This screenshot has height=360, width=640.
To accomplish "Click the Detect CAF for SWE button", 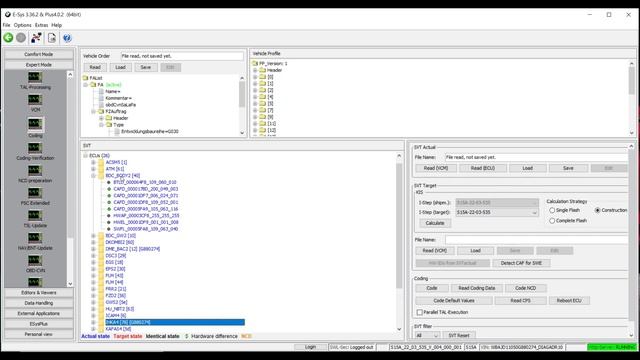I will click(521, 263).
